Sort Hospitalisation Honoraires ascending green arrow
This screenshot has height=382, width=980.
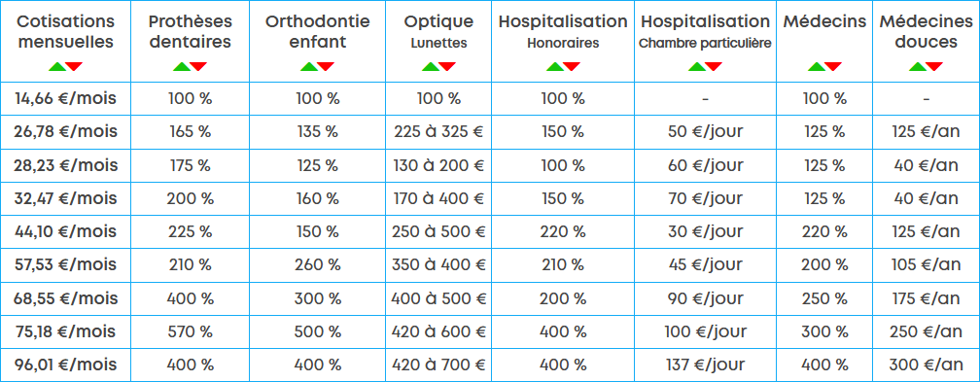[x=554, y=66]
